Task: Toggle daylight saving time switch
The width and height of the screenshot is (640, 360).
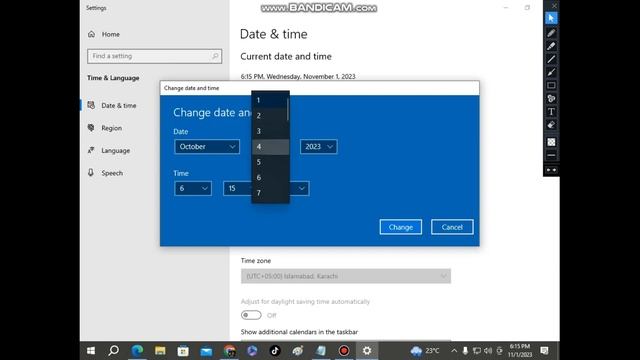Action: pos(251,315)
